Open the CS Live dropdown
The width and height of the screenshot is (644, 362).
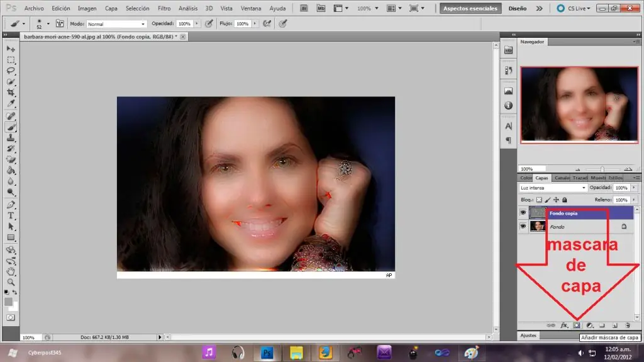coord(574,8)
